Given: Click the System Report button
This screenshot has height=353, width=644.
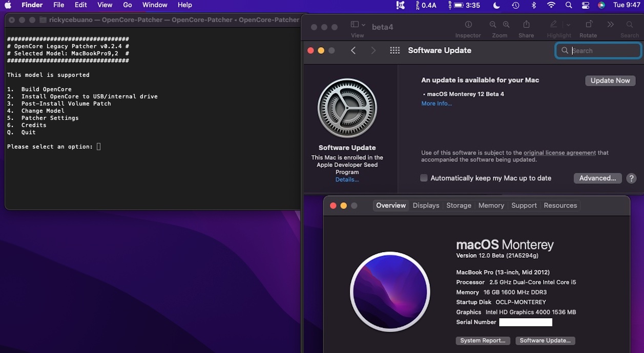Looking at the screenshot, I should pyautogui.click(x=483, y=341).
